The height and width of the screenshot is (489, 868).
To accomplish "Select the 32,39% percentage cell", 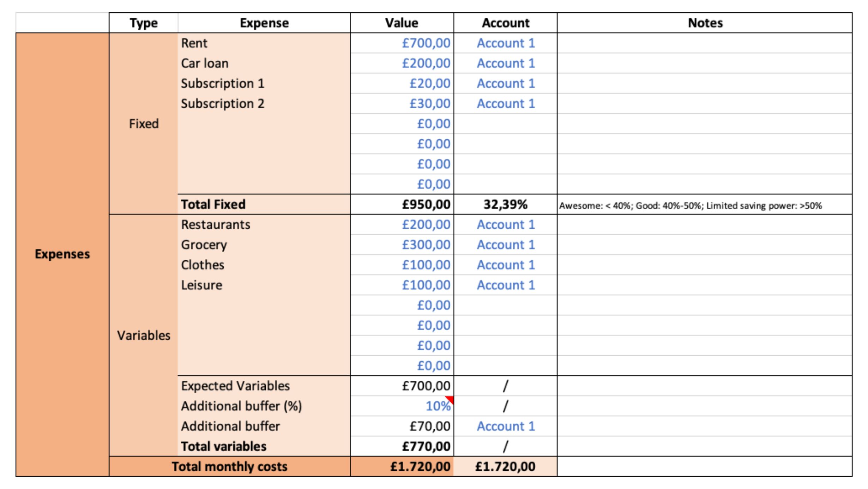I will tap(505, 204).
